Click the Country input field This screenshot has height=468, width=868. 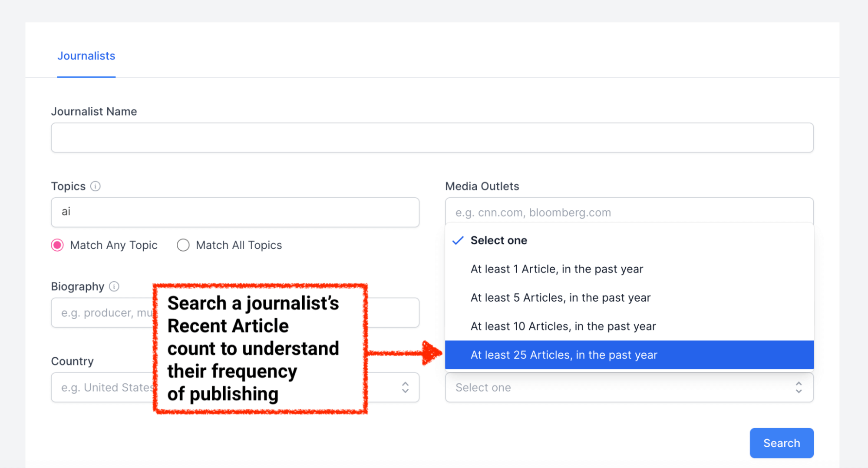pyautogui.click(x=109, y=387)
